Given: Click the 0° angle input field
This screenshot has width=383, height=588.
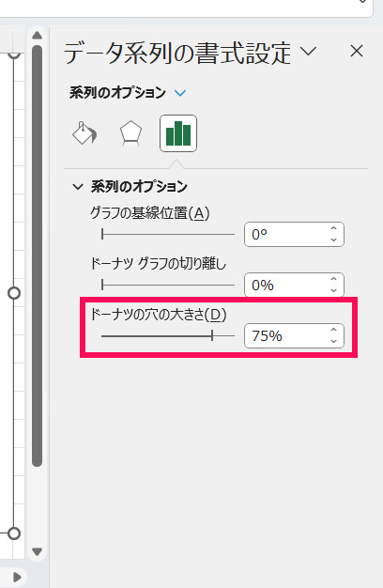Looking at the screenshot, I should (286, 235).
